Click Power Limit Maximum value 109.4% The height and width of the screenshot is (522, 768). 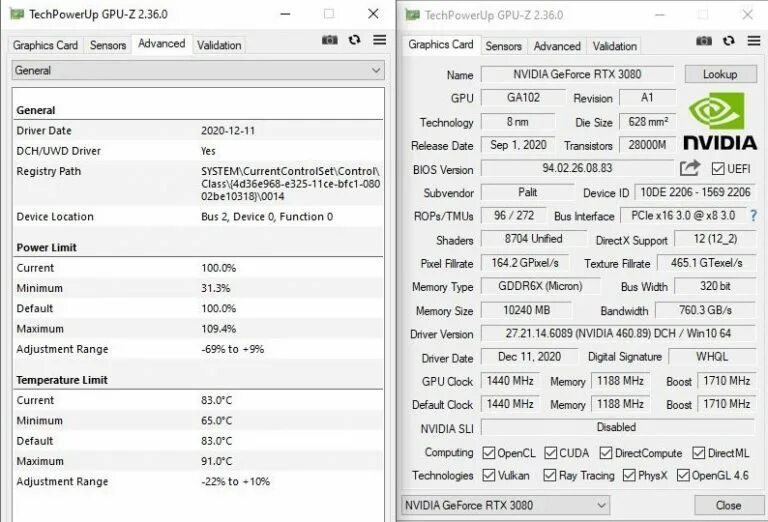click(218, 329)
